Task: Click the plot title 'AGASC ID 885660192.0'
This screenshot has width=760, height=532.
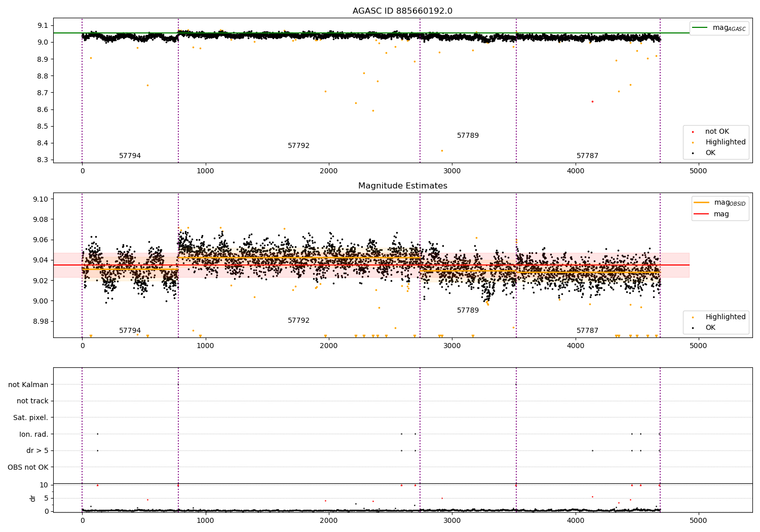Action: coord(402,11)
